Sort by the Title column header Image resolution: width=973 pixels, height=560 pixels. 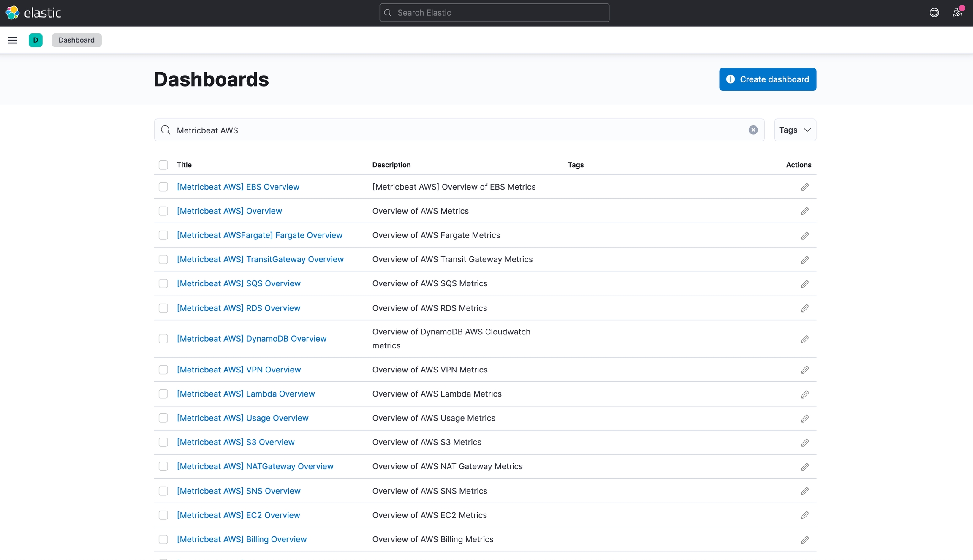(184, 165)
